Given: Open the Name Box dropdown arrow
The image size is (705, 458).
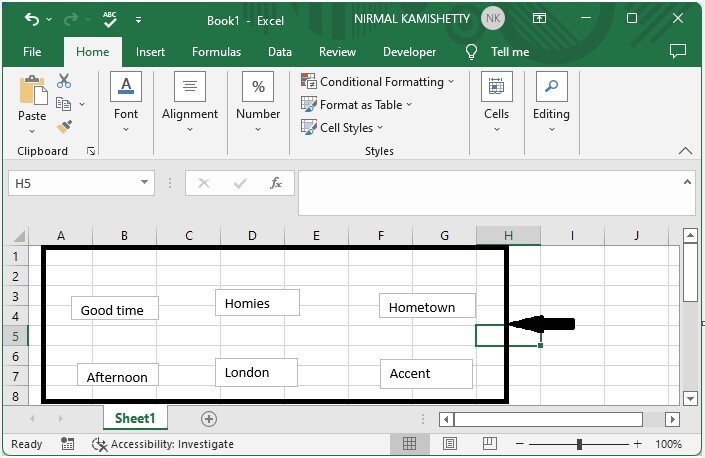Looking at the screenshot, I should pos(146,183).
